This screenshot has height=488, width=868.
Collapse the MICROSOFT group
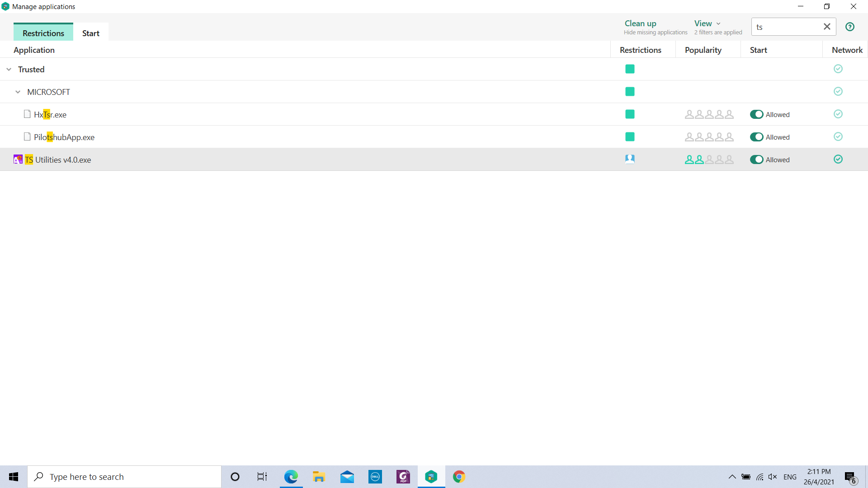18,92
